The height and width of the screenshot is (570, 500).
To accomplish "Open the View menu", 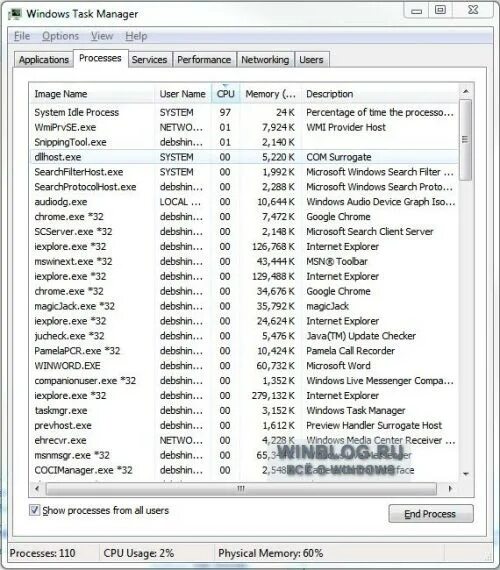I will click(x=102, y=36).
